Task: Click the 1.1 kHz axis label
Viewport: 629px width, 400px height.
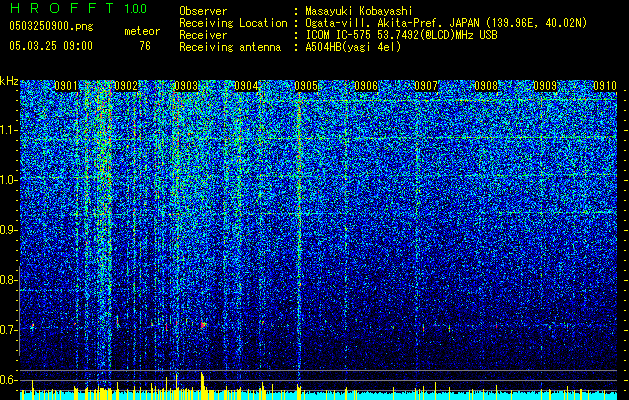Action: (9, 130)
